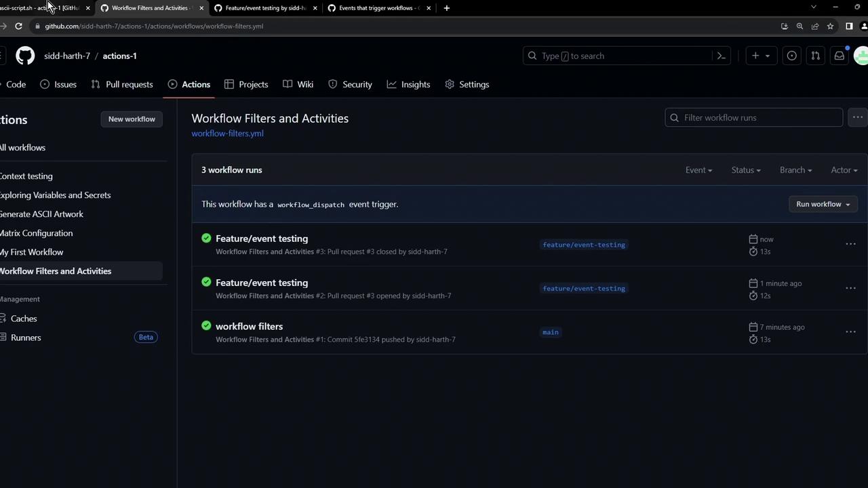Click the main branch label

click(550, 332)
